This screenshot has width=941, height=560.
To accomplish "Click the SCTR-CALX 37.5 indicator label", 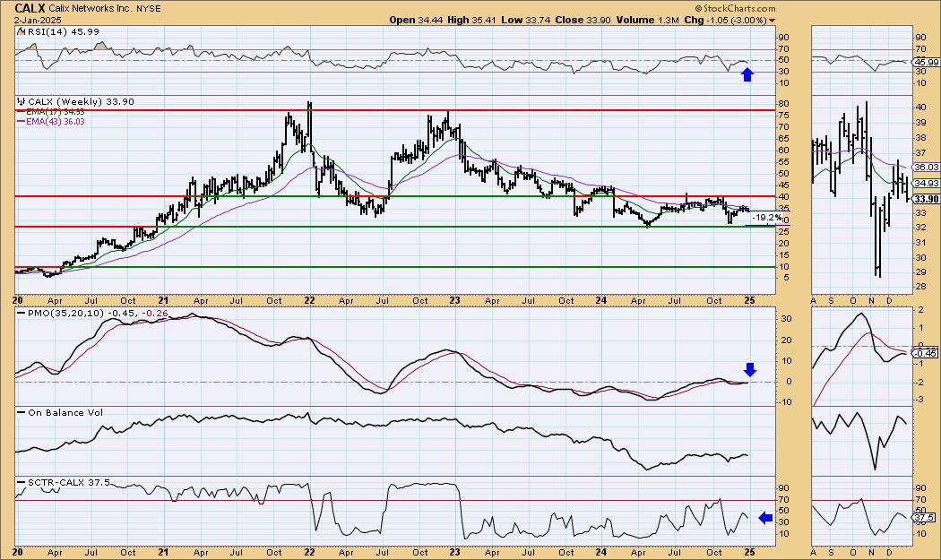I will click(x=68, y=482).
